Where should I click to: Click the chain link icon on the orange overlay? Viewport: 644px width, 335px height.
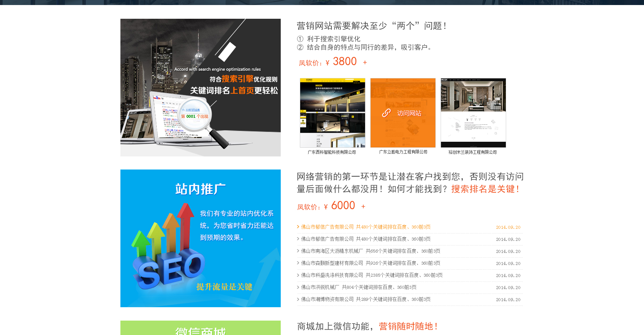tap(386, 113)
